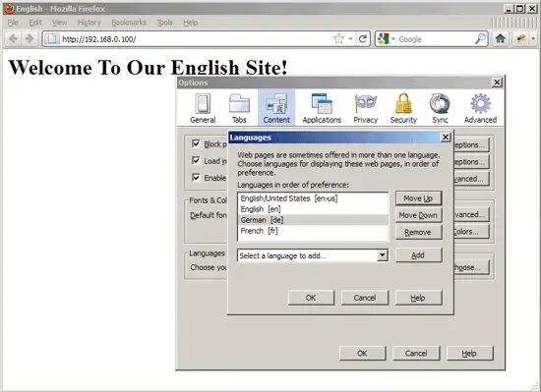The image size is (541, 392).
Task: Toggle the Load images checkbox
Action: pos(196,160)
